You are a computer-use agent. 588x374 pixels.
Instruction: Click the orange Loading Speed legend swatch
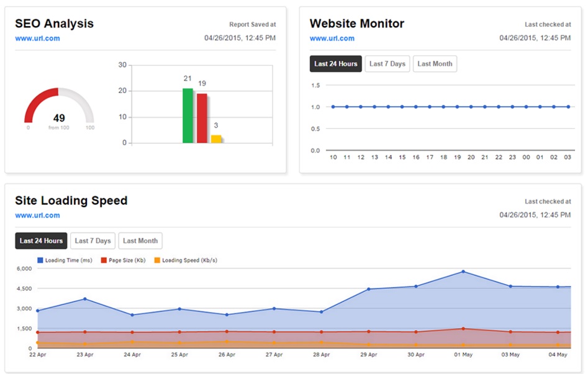[x=157, y=260]
